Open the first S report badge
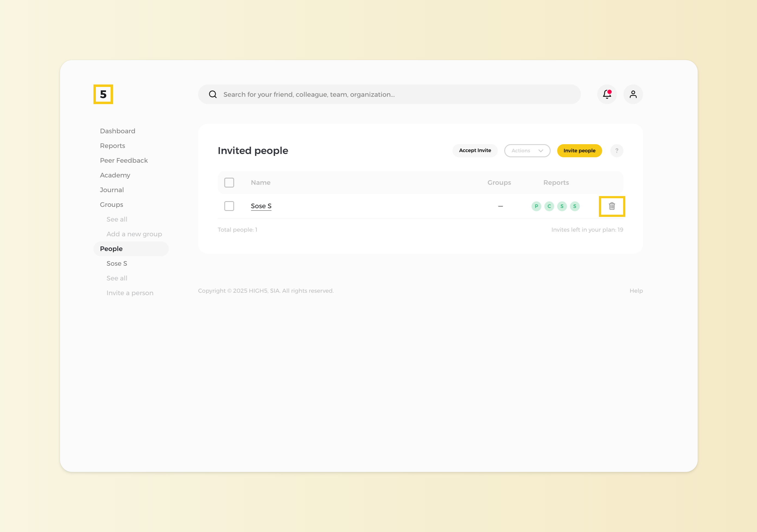Screen dimensions: 757x532 click(x=562, y=206)
